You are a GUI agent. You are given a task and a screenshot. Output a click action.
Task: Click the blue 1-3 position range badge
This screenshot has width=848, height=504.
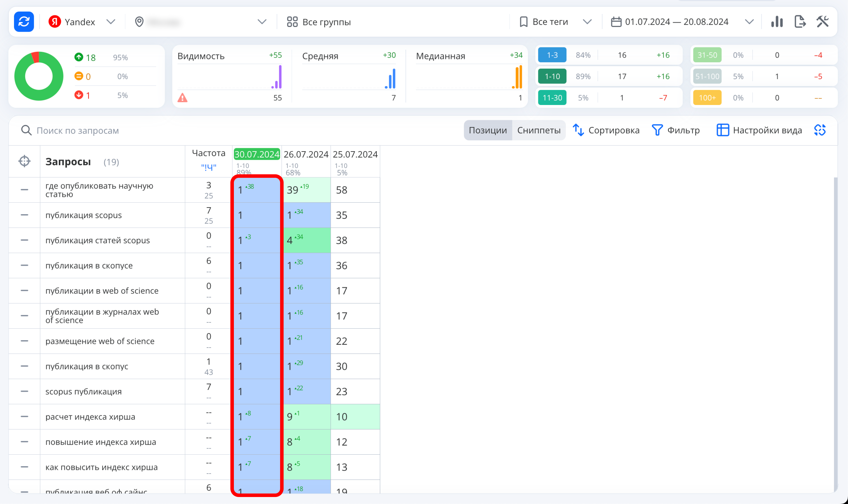552,55
